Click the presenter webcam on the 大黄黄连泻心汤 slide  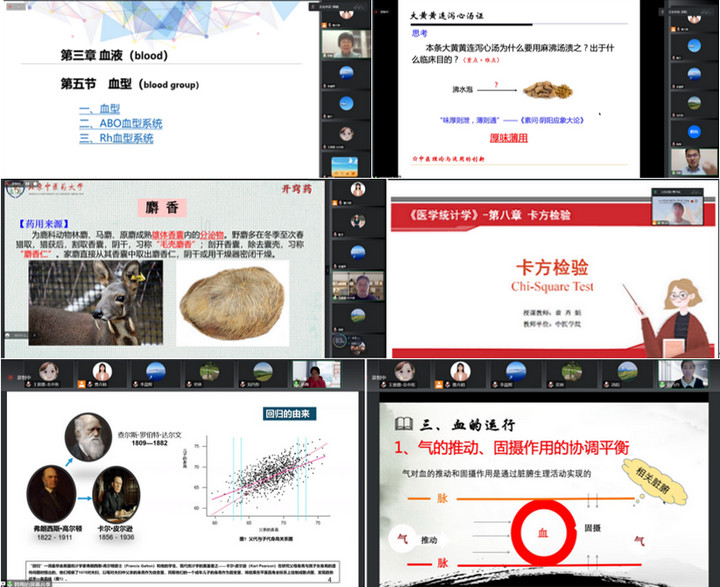(x=690, y=159)
